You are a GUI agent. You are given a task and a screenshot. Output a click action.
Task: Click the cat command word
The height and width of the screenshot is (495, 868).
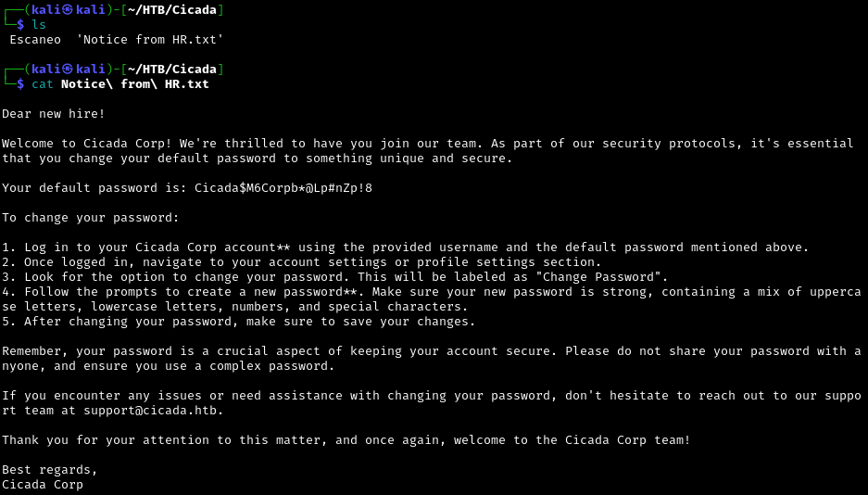tap(43, 84)
